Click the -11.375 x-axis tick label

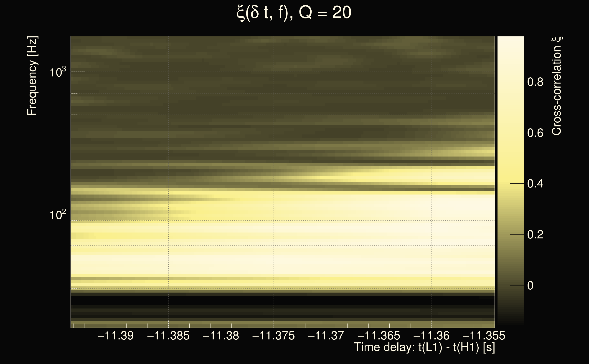pos(274,336)
